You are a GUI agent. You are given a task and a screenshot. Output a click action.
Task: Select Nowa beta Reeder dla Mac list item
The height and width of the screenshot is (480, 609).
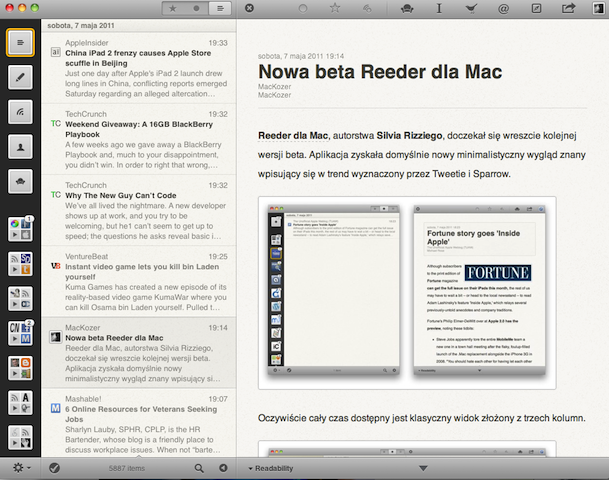139,353
